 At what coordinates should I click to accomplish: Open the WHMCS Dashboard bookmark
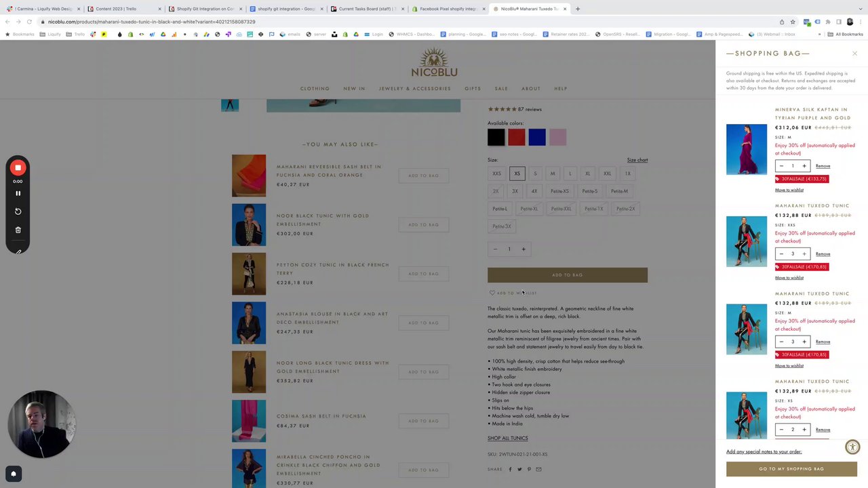pyautogui.click(x=412, y=34)
